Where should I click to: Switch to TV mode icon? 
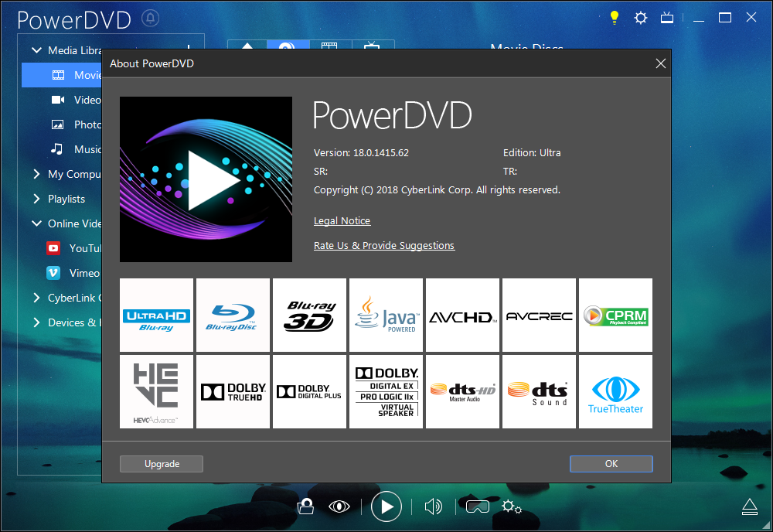coord(667,19)
